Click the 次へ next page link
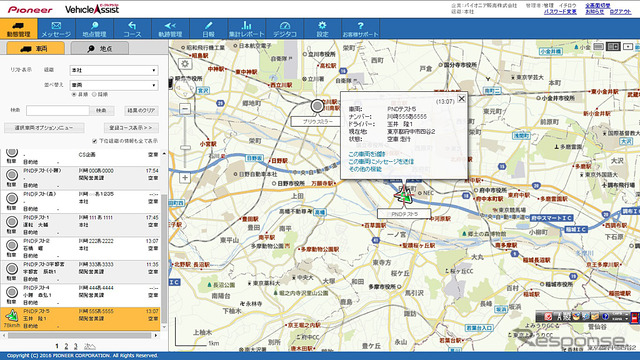This screenshot has width=640, height=360. pyautogui.click(x=89, y=346)
